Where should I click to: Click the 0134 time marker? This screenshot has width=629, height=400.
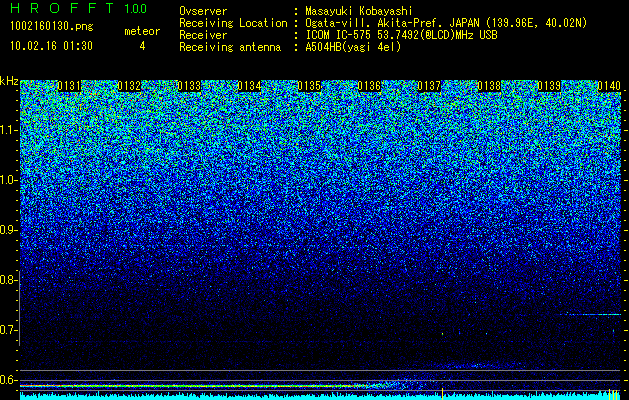[x=249, y=86]
